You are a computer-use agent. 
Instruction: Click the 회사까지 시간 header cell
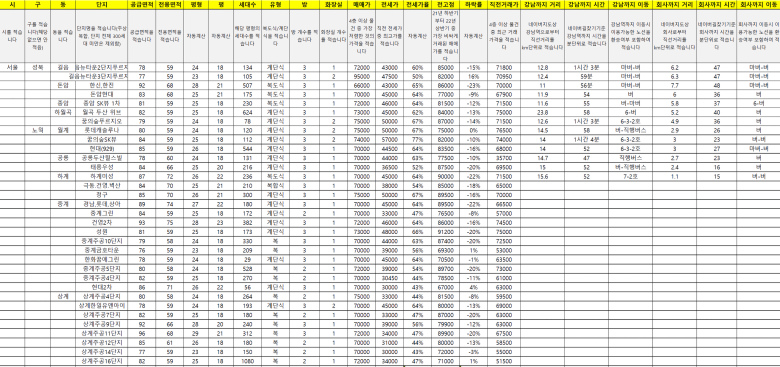coord(716,4)
